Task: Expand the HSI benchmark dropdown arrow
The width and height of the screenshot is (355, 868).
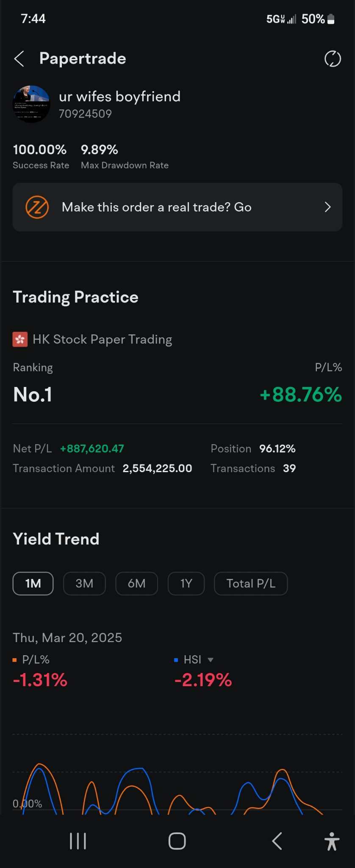Action: [211, 660]
